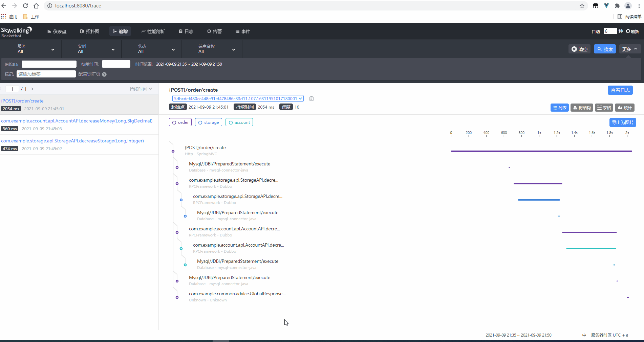Open the 配置词汇页 link
Viewport: 644px width, 342px height.
[89, 74]
